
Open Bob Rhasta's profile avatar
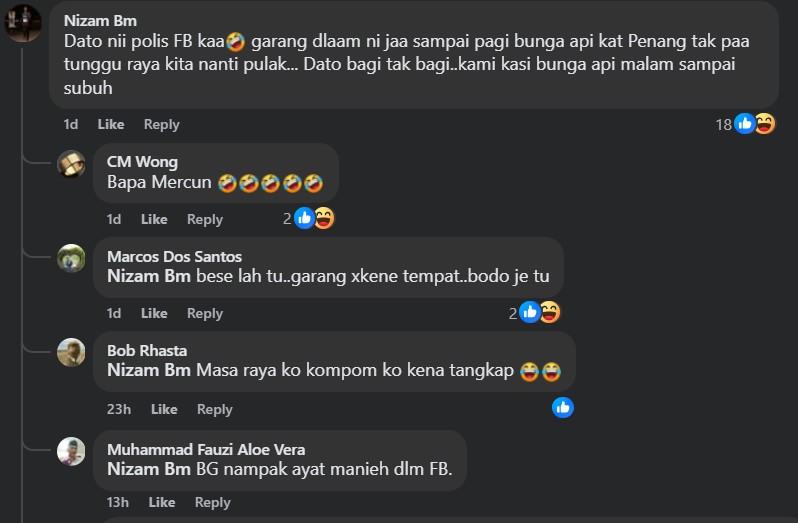click(71, 352)
